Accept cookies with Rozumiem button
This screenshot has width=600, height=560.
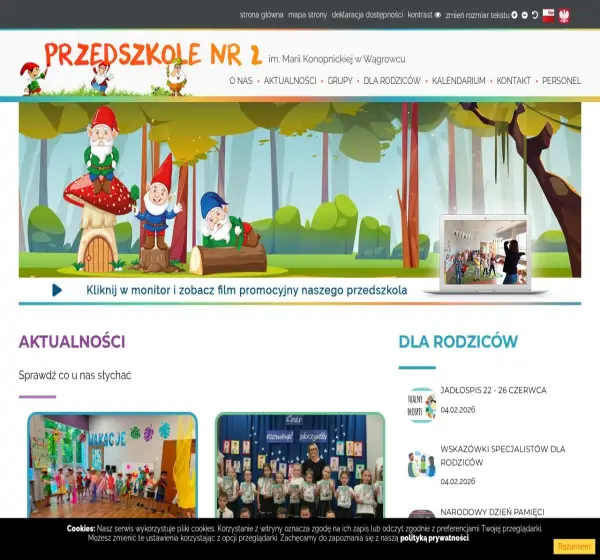tap(574, 546)
